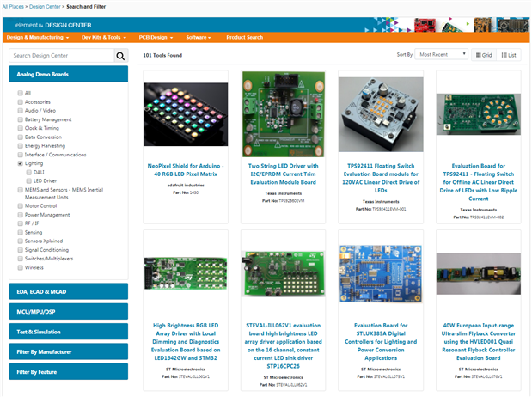Screen dimensions: 532x397
Task: Enable the Energy Harvesting filter
Action: pos(21,146)
